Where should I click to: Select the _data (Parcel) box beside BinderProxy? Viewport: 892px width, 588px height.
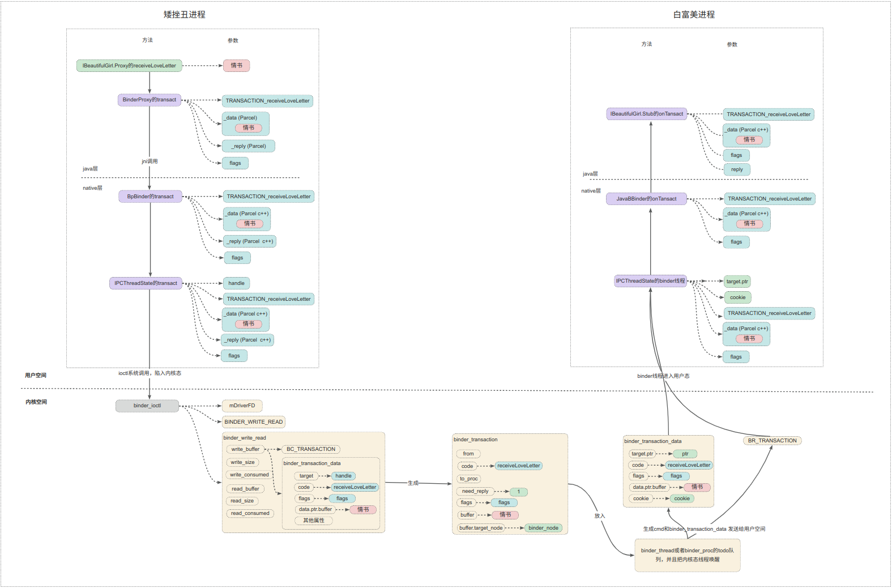click(x=246, y=123)
